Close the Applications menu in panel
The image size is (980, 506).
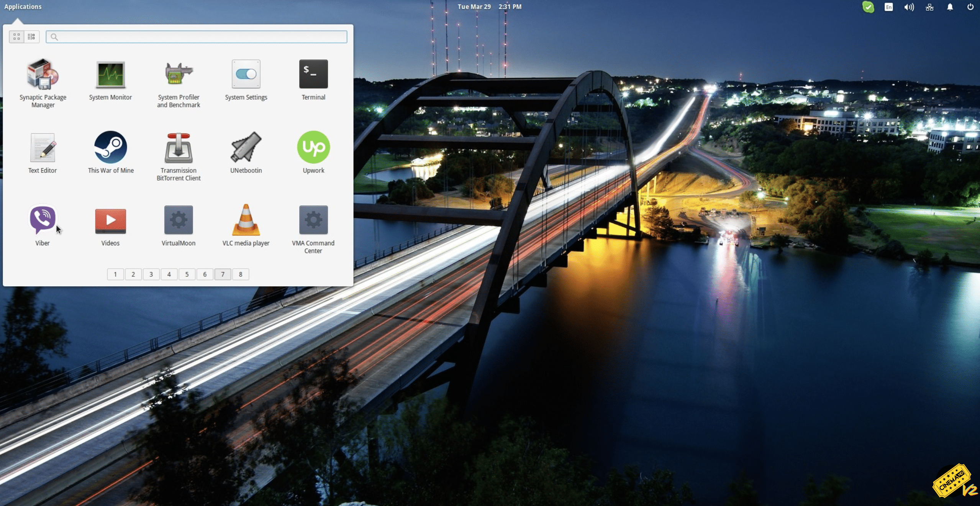[23, 7]
